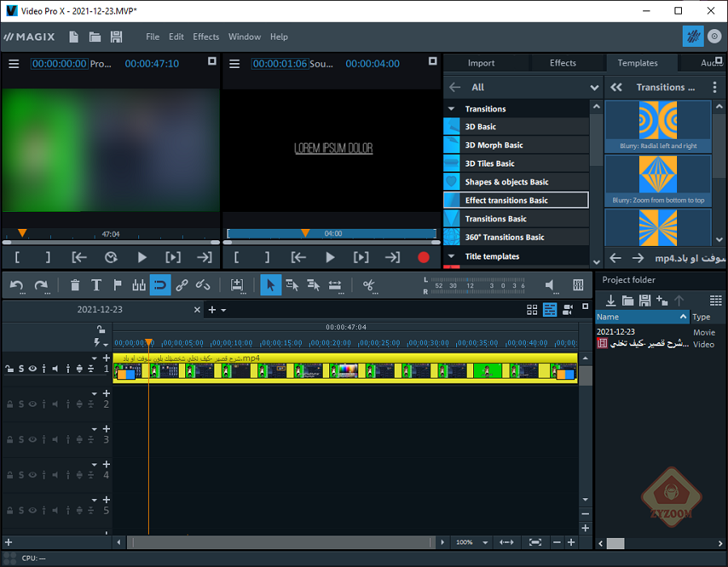Jump to range start in program monitor

pos(79,257)
